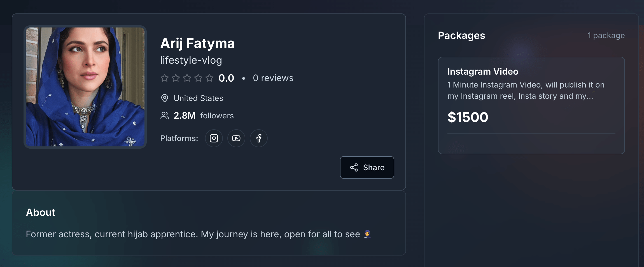Click the lifestyle-vlog category label
The height and width of the screenshot is (267, 644).
191,60
